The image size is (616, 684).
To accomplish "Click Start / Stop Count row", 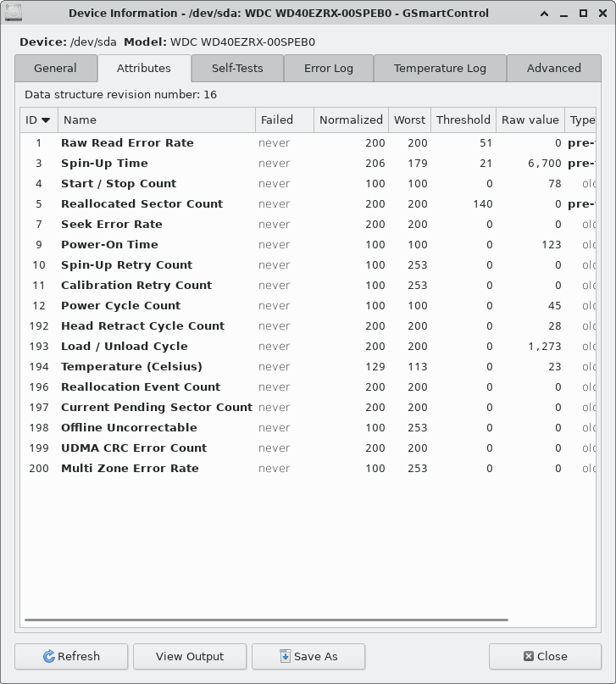I will pos(308,184).
